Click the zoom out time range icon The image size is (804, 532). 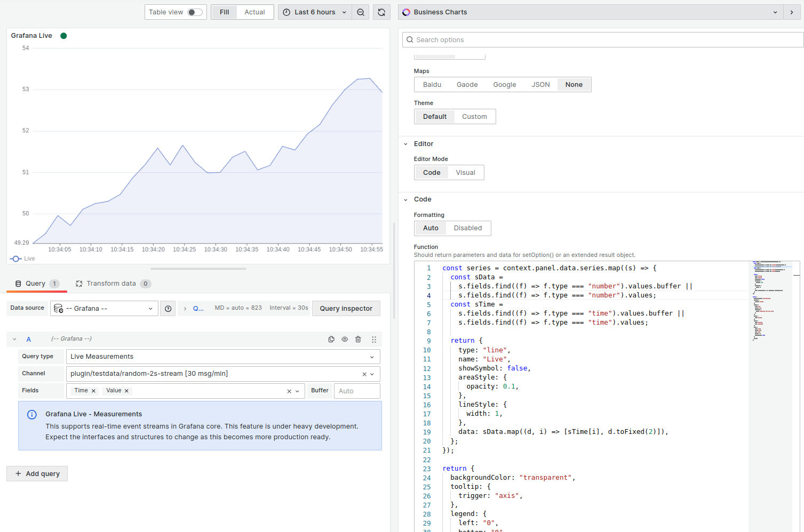click(x=361, y=12)
